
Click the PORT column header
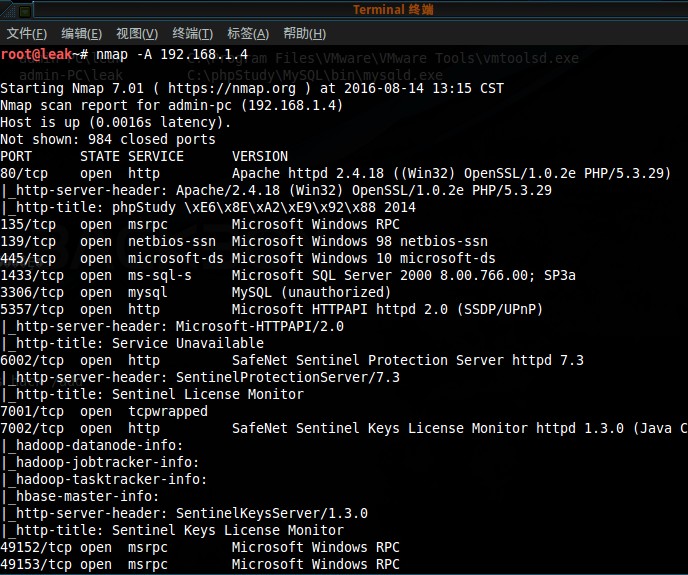[x=16, y=156]
